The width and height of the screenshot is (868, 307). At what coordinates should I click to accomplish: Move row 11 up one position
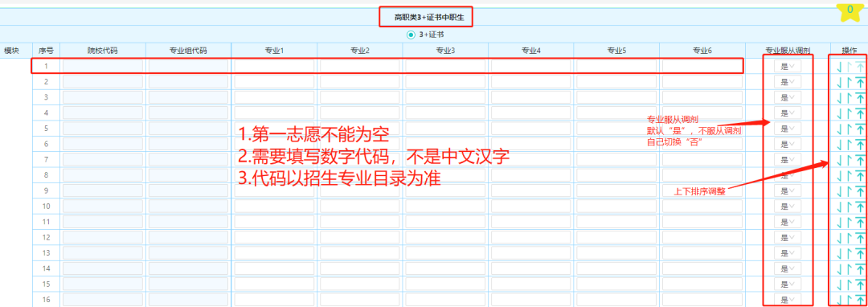tap(849, 223)
